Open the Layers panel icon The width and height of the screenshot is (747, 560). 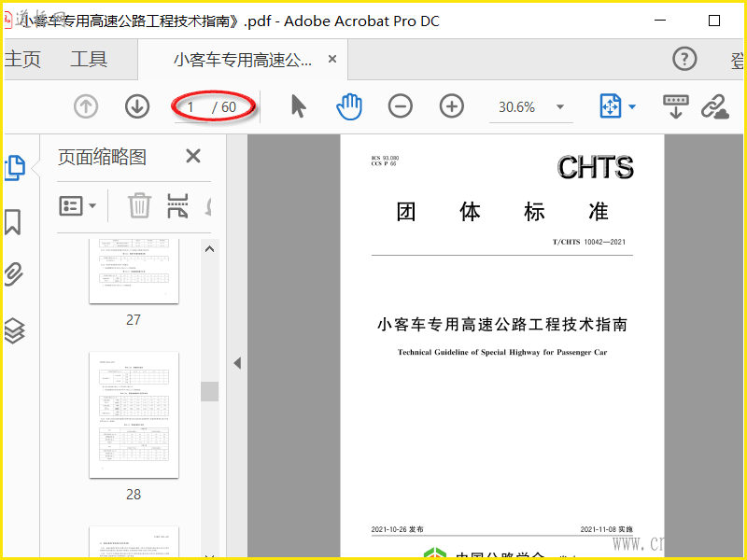14,330
